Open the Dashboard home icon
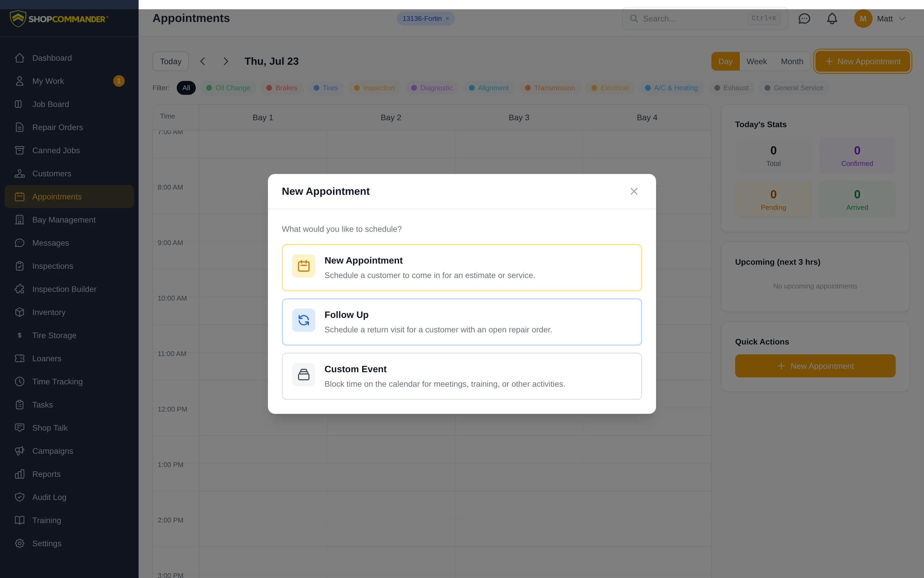This screenshot has height=578, width=924. tap(19, 58)
